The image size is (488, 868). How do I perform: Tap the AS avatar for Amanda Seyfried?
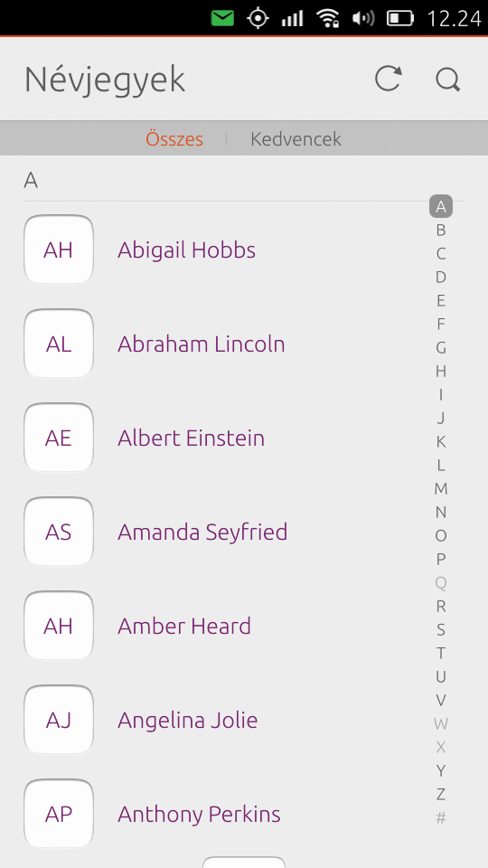[59, 532]
